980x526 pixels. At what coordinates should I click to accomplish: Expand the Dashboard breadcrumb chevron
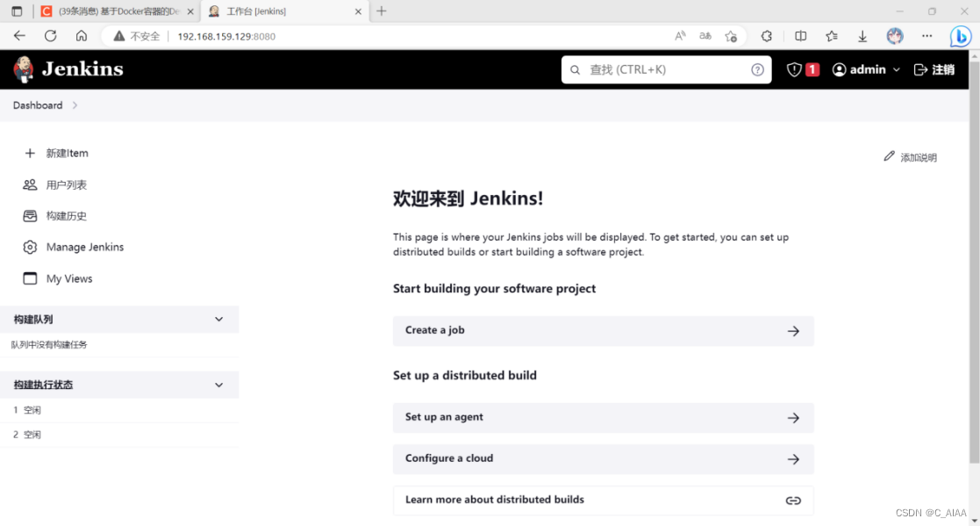coord(75,105)
